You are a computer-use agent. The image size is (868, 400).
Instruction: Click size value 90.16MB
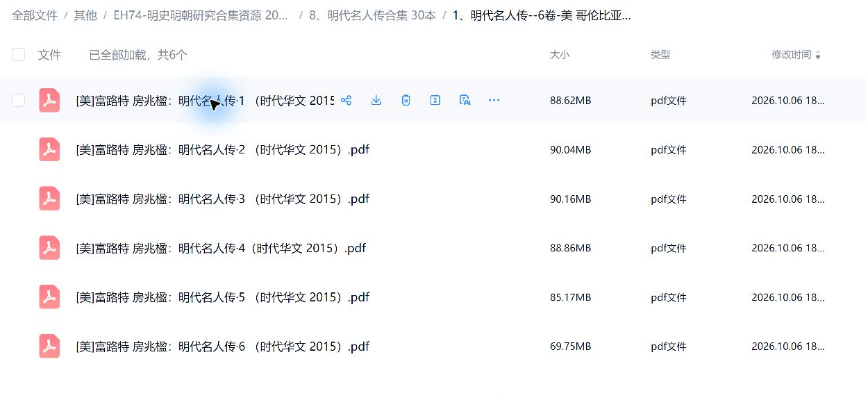(571, 199)
